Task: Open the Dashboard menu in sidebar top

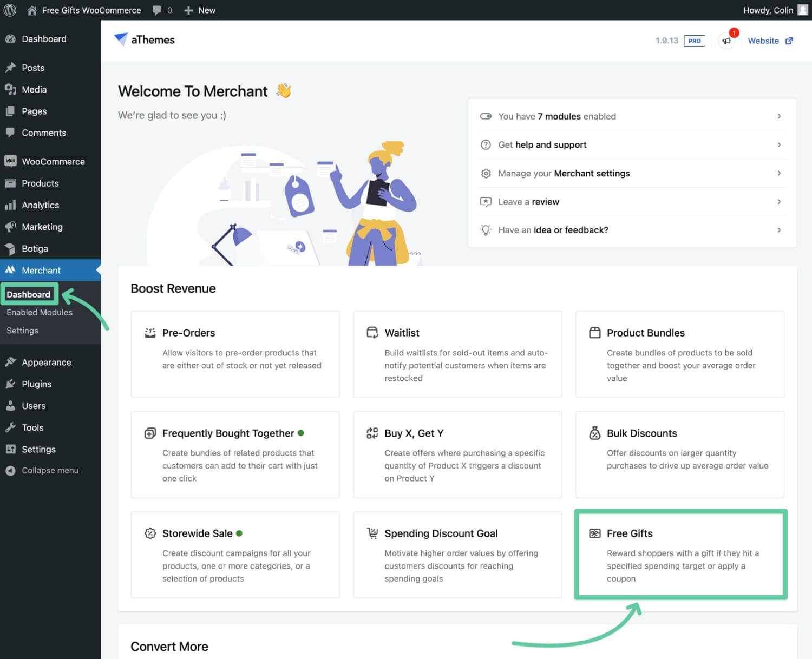Action: click(50, 39)
